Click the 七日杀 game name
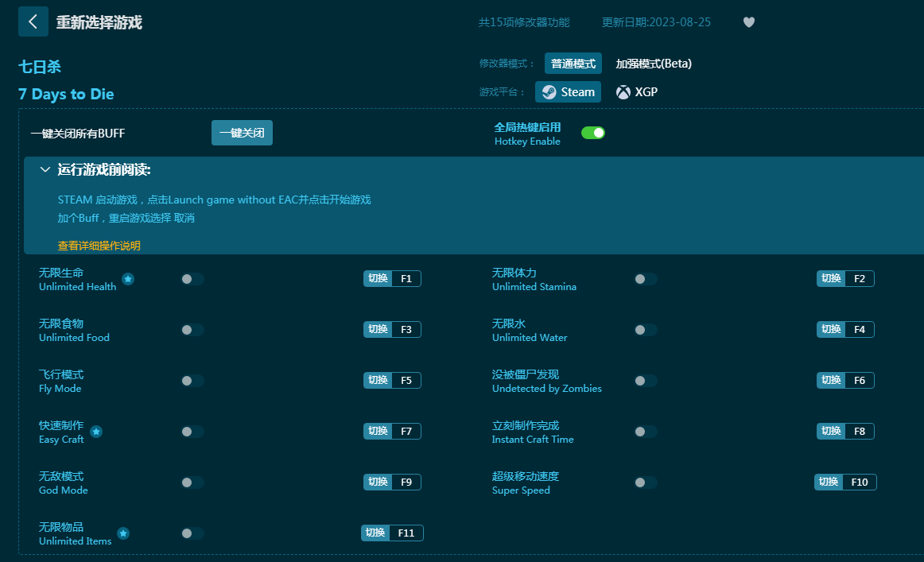Image resolution: width=924 pixels, height=562 pixels. click(40, 67)
